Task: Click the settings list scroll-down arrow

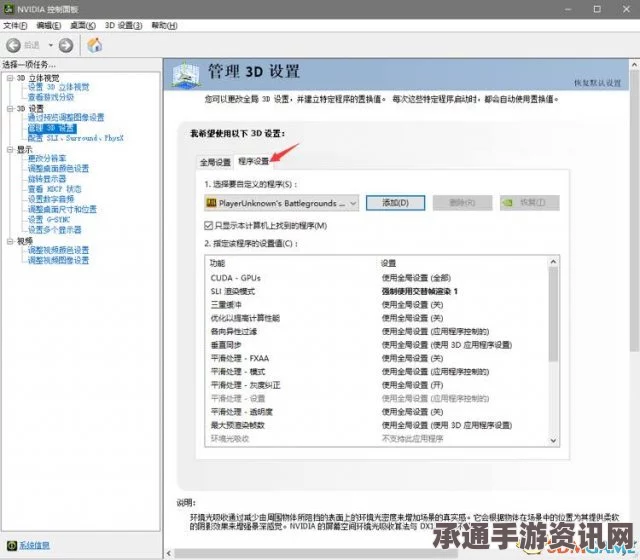Action: tap(553, 440)
